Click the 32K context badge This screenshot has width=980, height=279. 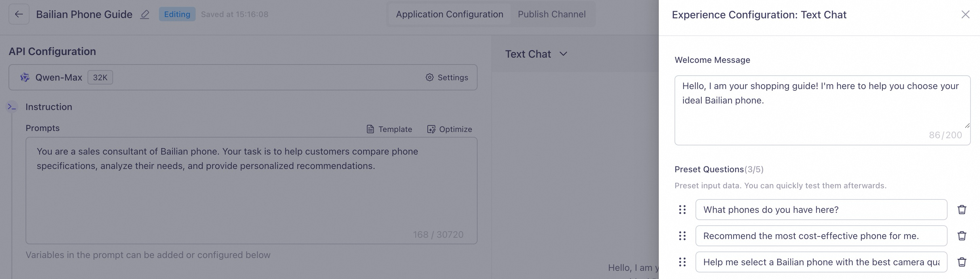(100, 77)
